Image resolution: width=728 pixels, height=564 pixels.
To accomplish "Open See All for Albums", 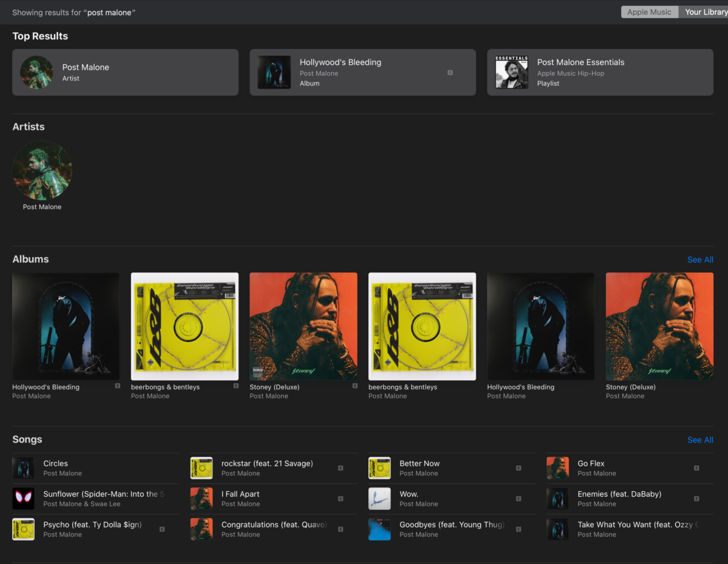I will click(700, 260).
